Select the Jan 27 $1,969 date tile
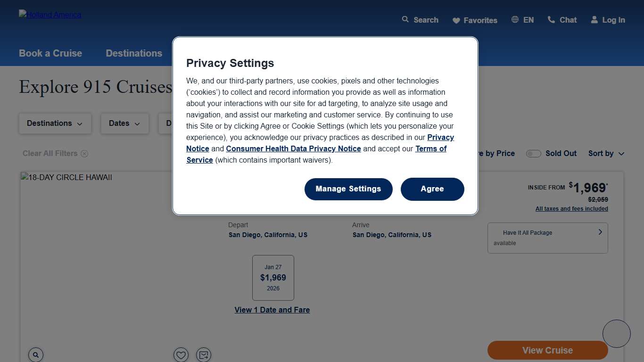644x362 pixels. (273, 278)
